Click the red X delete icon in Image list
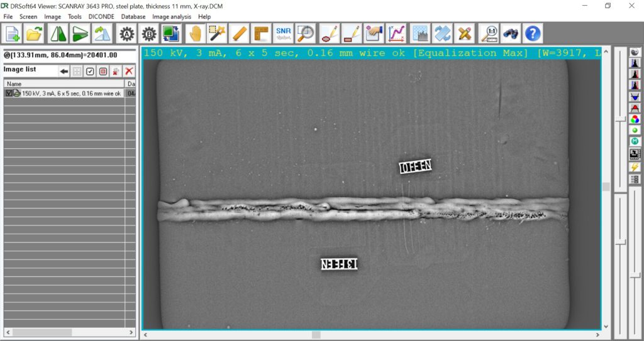The height and width of the screenshot is (341, 644). (x=129, y=72)
